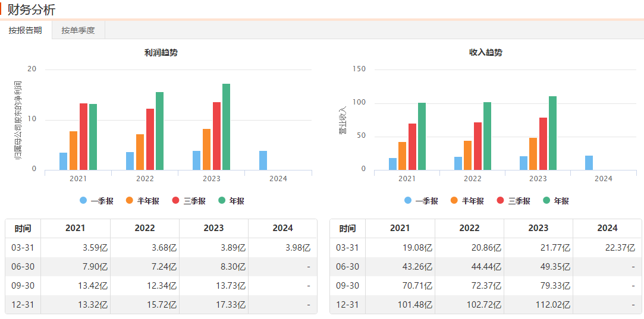The height and width of the screenshot is (319, 644).
Task: Click the 70.71亿 cell in revenue table
Action: [x=400, y=286]
